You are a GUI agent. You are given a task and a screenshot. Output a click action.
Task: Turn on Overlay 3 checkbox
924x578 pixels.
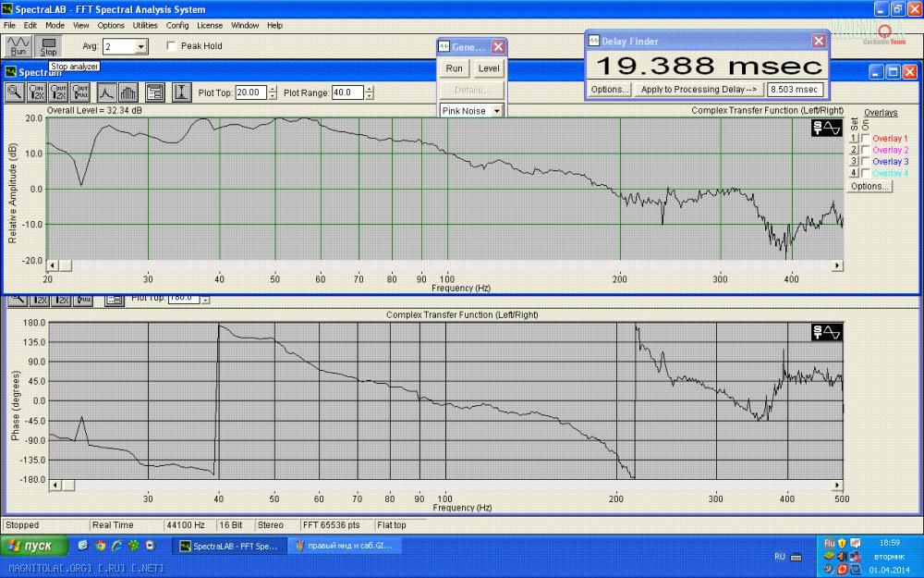[x=865, y=162]
